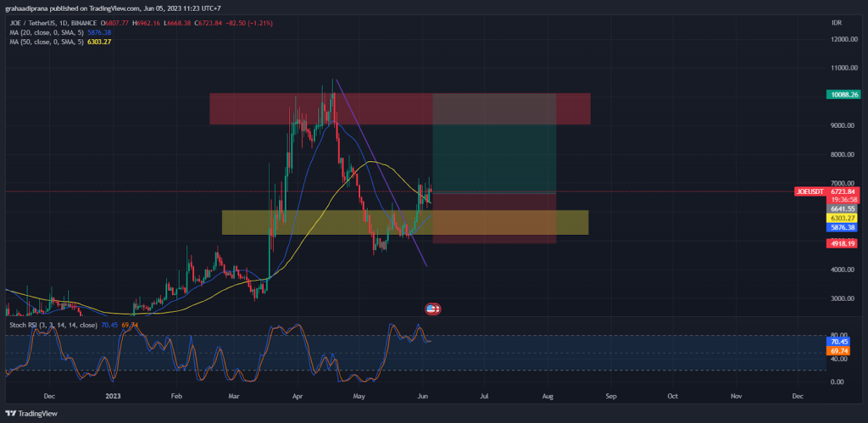Click the -82.50 (-1.21%) change value
This screenshot has width=868, height=423.
tap(248, 23)
